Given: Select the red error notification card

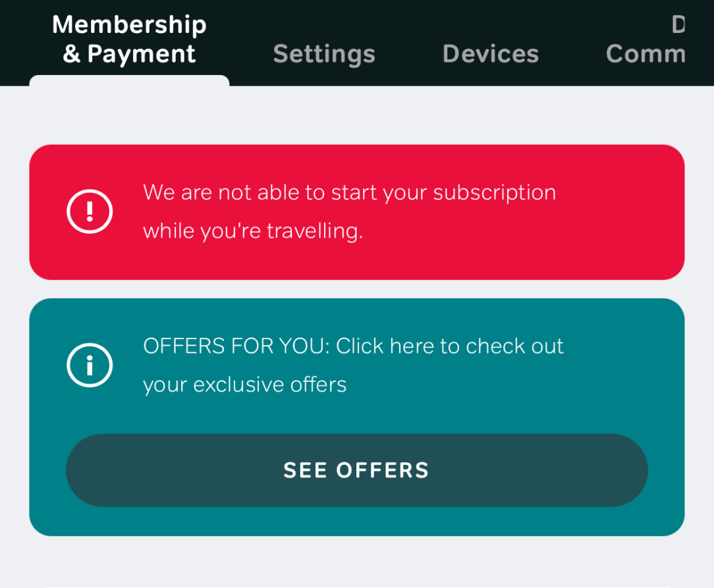Looking at the screenshot, I should click(356, 212).
